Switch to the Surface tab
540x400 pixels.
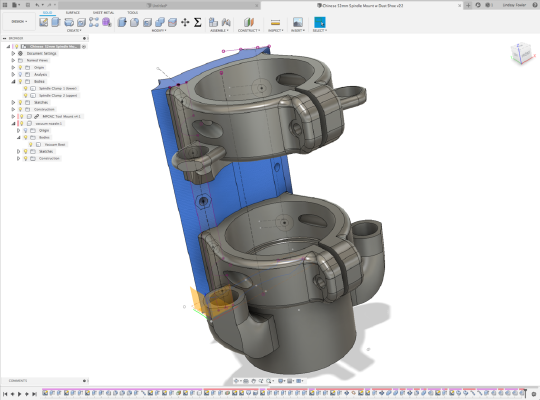click(x=73, y=13)
